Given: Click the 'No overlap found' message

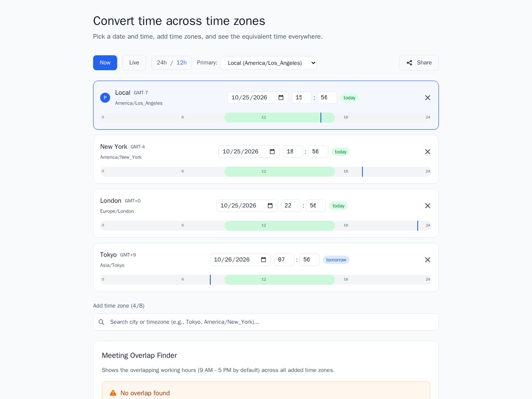Looking at the screenshot, I should (x=145, y=393).
